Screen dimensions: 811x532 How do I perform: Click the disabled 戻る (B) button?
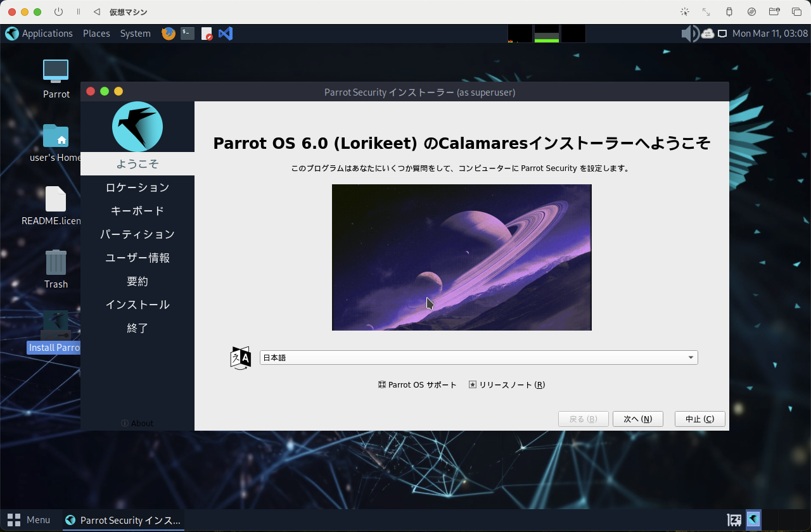(583, 419)
